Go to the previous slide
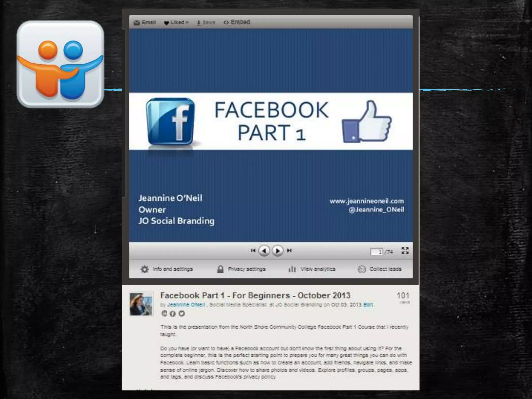The image size is (532, 399). pos(264,251)
